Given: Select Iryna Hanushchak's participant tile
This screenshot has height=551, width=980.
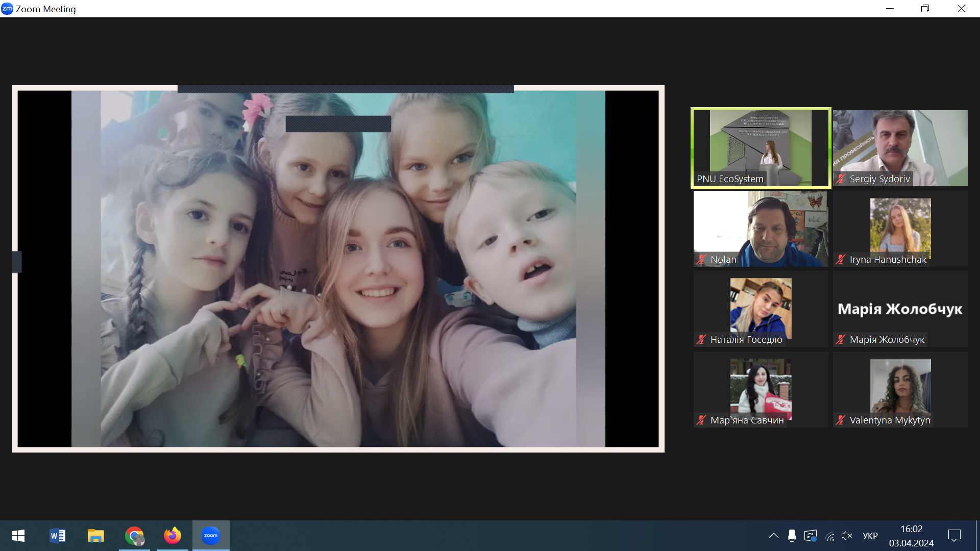Looking at the screenshot, I should (900, 229).
